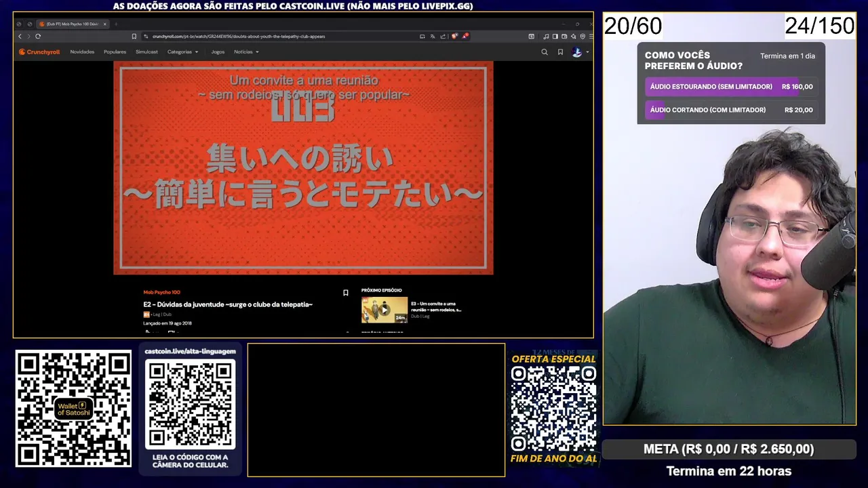Go forward with the browser forward arrow
868x488 pixels.
28,36
